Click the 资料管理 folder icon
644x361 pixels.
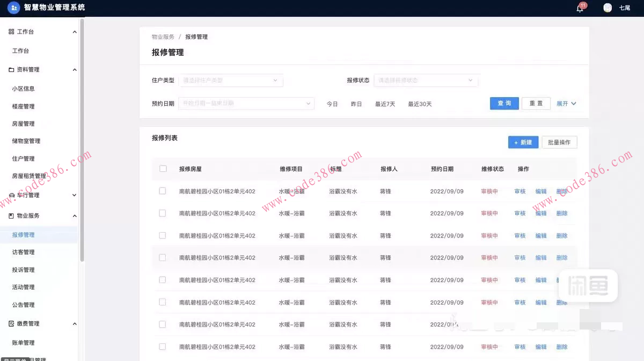pos(12,69)
